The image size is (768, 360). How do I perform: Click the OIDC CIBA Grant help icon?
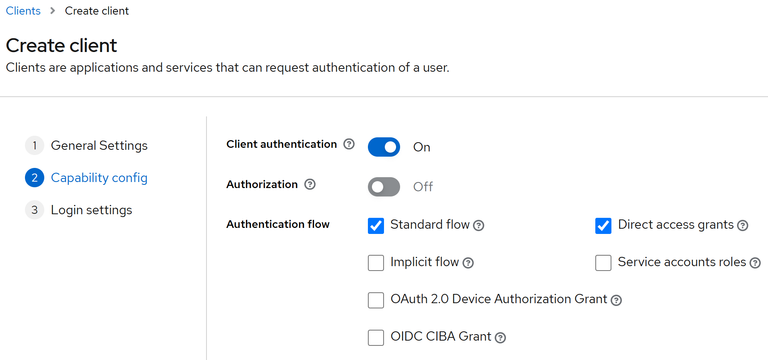(500, 337)
